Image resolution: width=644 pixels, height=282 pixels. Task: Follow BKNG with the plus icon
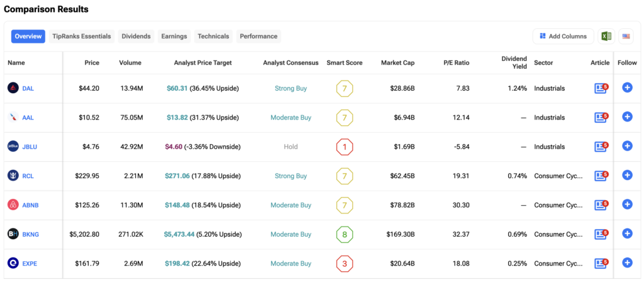[627, 233]
